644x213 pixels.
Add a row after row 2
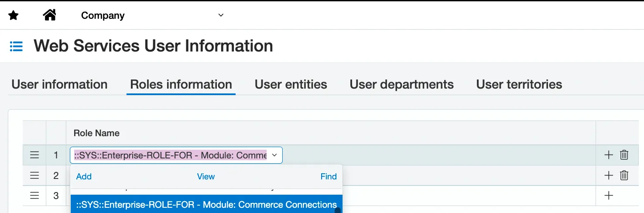609,175
